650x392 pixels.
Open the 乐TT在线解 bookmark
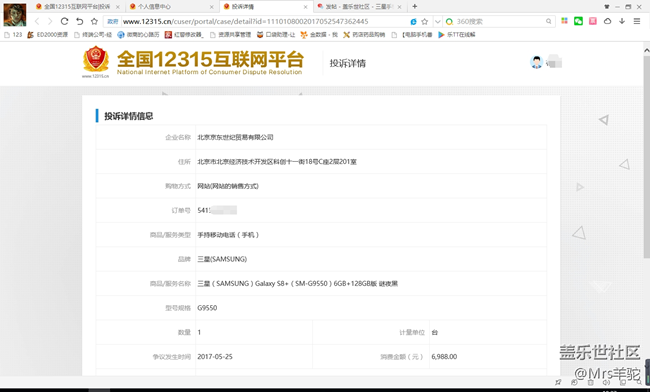click(x=457, y=35)
